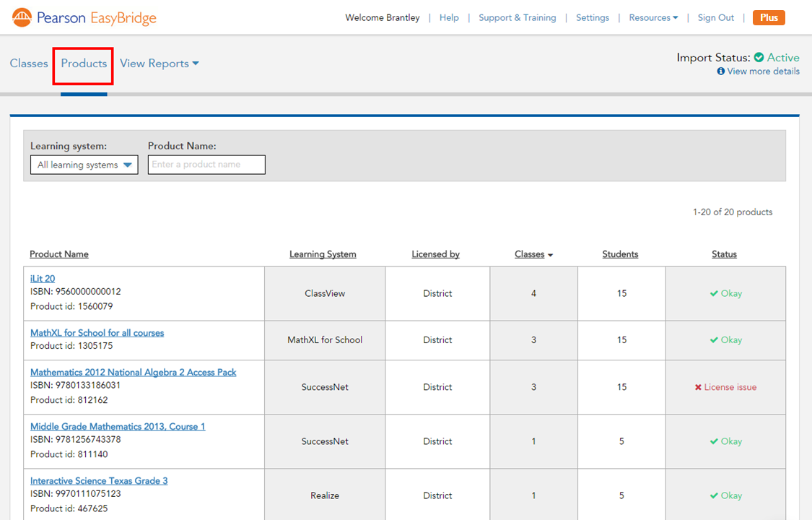Open the Resources dropdown menu
This screenshot has height=520, width=812.
[x=653, y=18]
